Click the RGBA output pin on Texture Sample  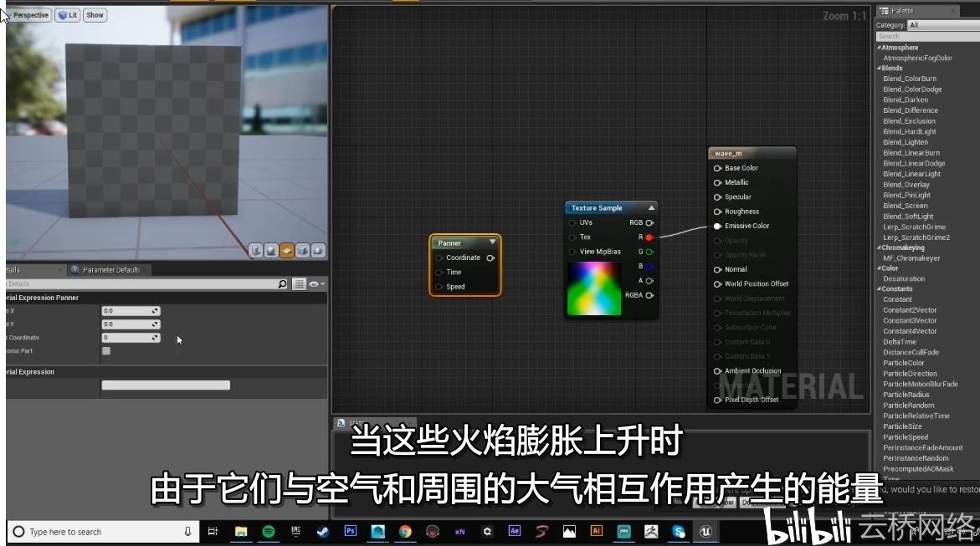(649, 295)
